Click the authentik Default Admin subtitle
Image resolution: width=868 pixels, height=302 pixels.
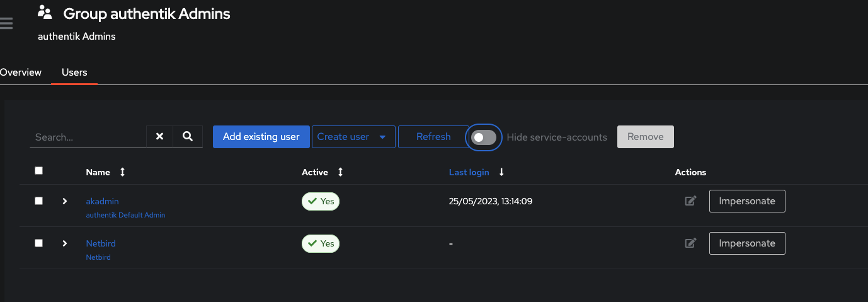[x=125, y=215]
